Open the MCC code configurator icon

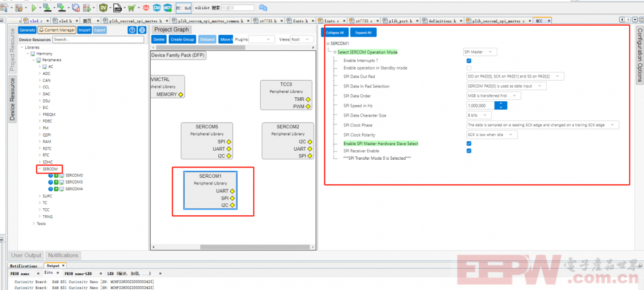point(167,7)
